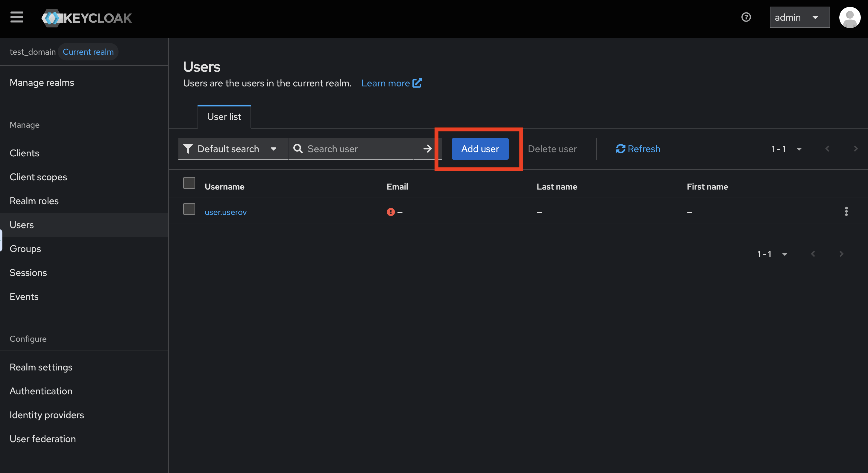Select the user.userov row checkbox

(x=189, y=209)
